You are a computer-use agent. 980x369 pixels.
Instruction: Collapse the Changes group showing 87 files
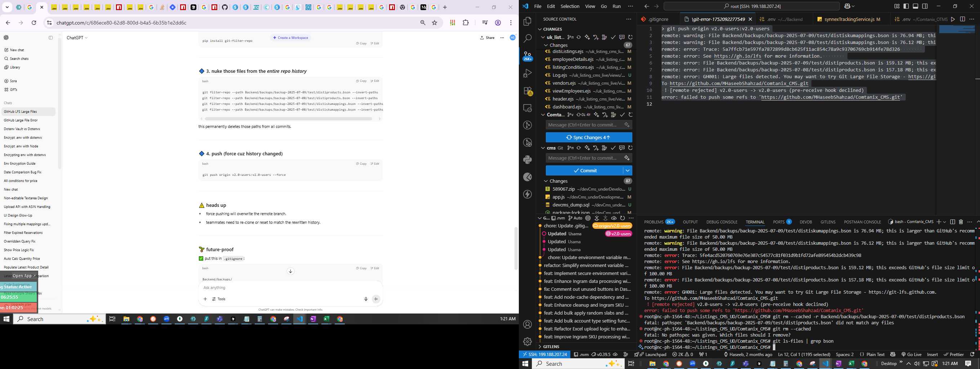[x=546, y=181]
